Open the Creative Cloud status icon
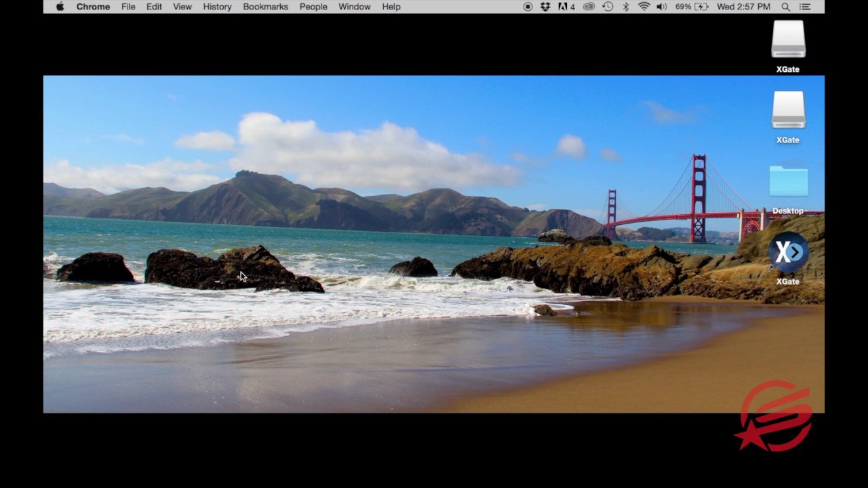Image resolution: width=868 pixels, height=488 pixels. coord(589,7)
